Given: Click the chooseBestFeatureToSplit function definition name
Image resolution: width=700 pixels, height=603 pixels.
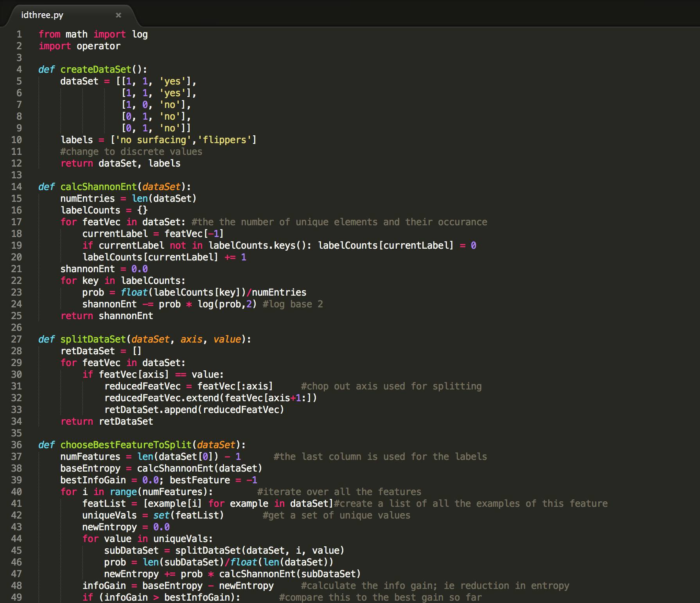Looking at the screenshot, I should coord(126,445).
